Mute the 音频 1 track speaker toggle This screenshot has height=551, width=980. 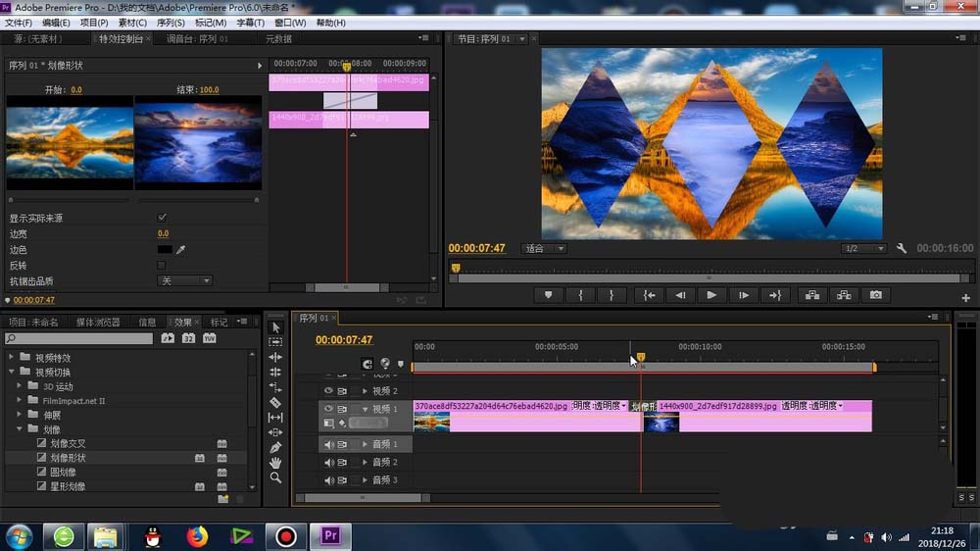329,445
